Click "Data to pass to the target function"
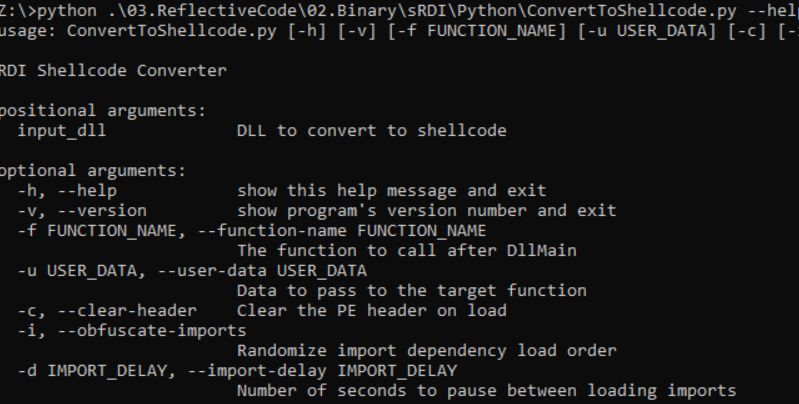 (411, 291)
